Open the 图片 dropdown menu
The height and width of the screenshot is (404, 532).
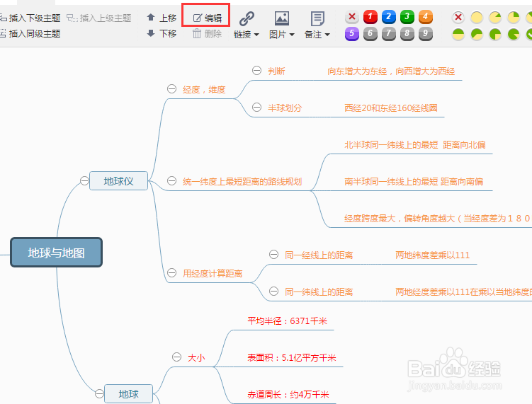tap(282, 35)
